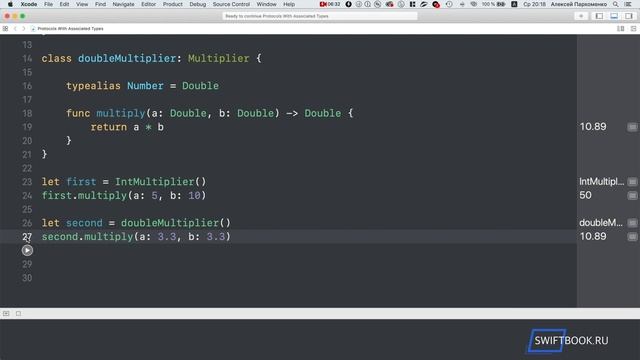Open the input source A icon
This screenshot has height=360, width=640.
tap(514, 4)
